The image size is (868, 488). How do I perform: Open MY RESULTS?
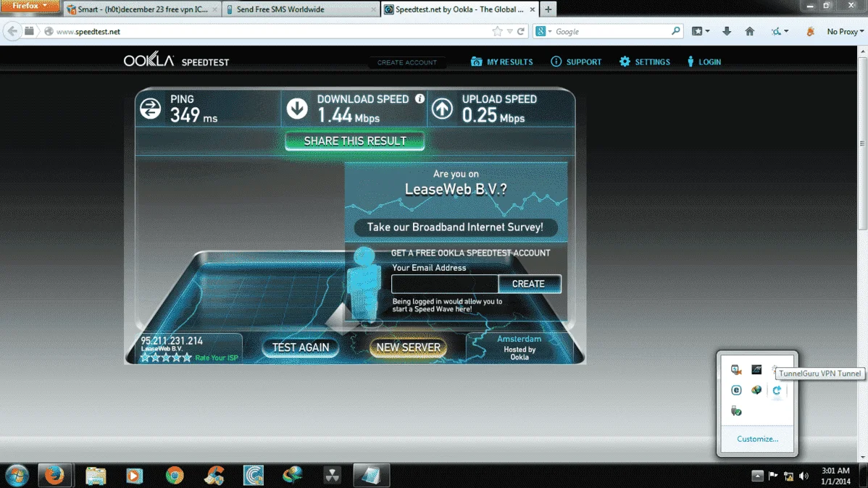501,62
